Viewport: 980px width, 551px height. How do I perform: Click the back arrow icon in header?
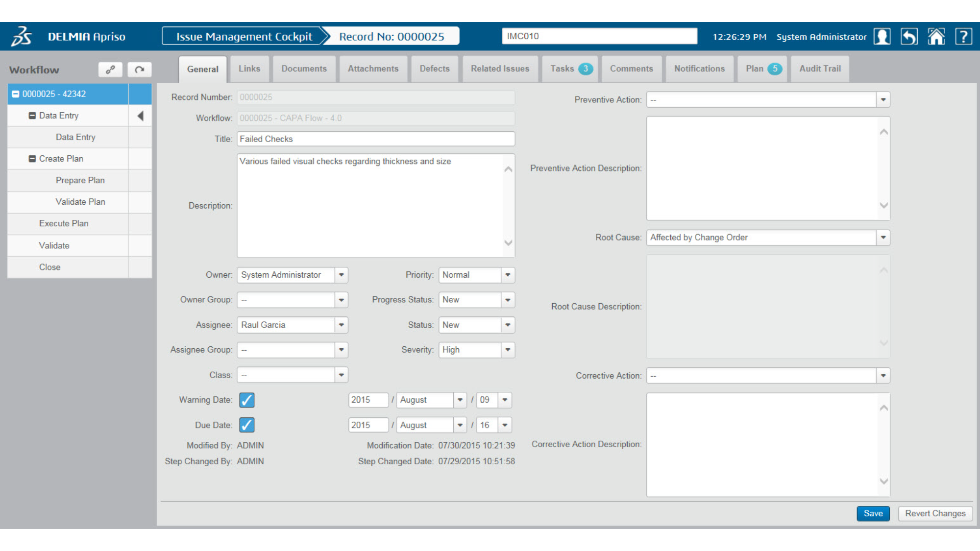pos(909,37)
